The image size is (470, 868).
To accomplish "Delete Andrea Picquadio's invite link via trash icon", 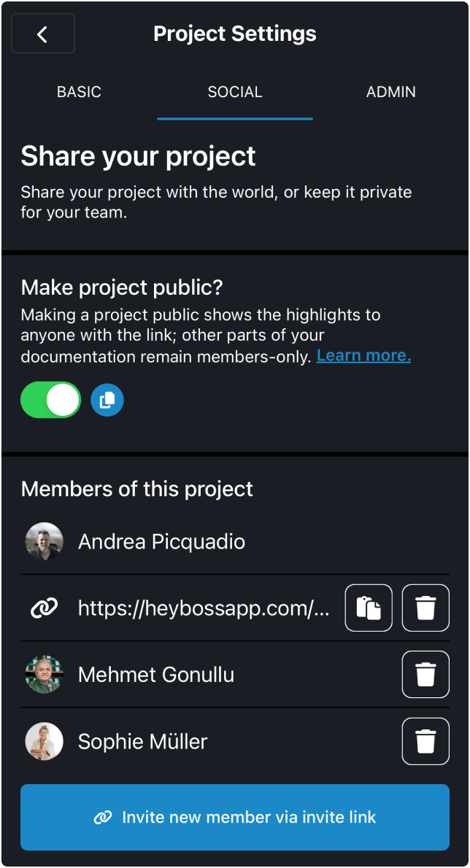I will 425,608.
